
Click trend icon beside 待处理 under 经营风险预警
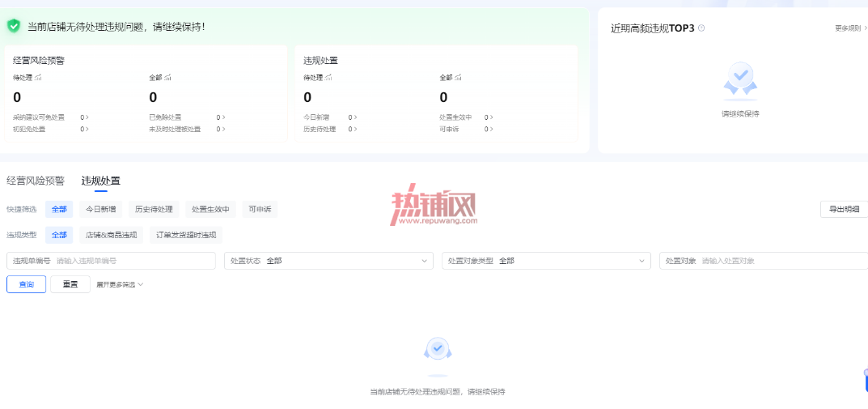pos(38,78)
